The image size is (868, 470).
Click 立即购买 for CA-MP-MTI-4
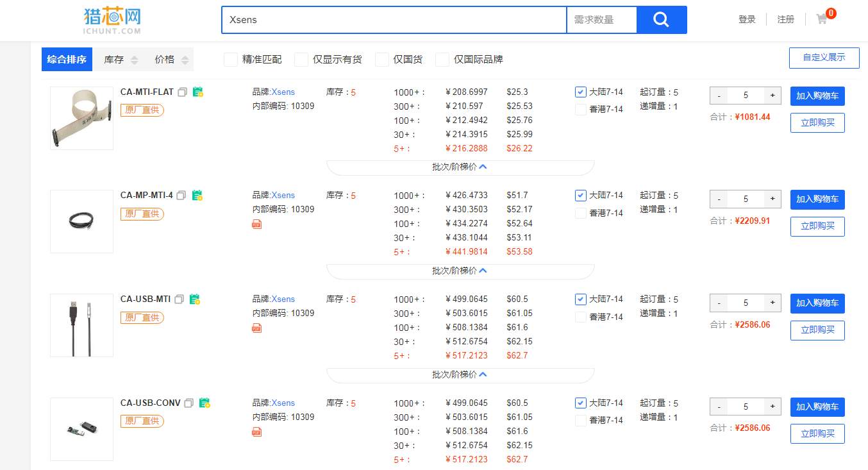(x=817, y=226)
